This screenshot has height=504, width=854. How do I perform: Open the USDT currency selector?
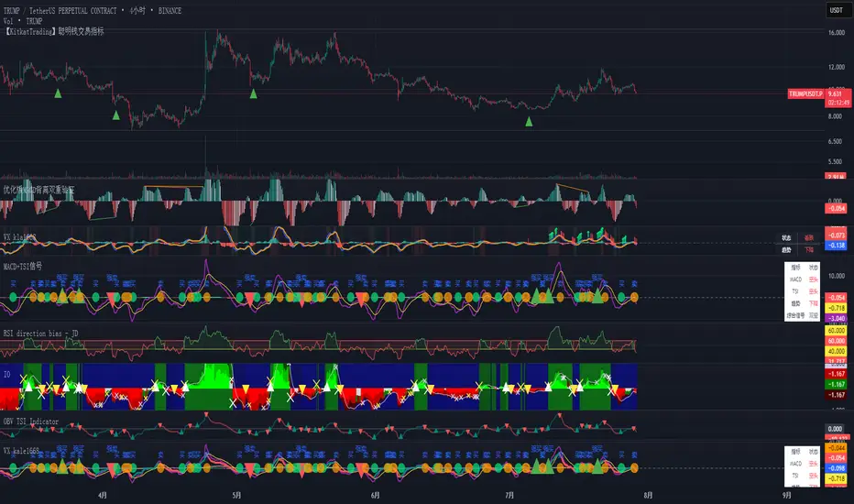tap(836, 10)
